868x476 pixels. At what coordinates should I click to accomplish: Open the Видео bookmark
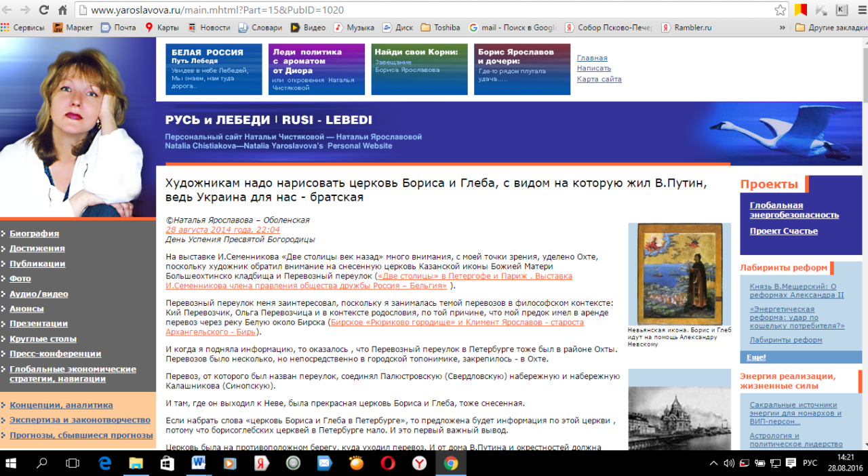tap(308, 28)
